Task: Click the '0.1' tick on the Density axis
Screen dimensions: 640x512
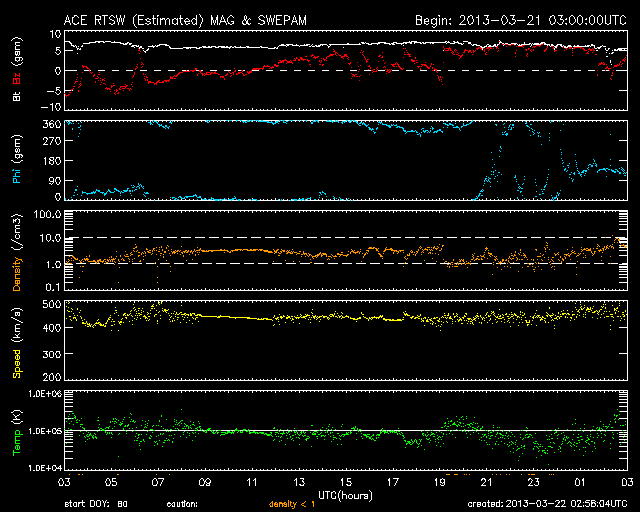Action: coord(53,287)
